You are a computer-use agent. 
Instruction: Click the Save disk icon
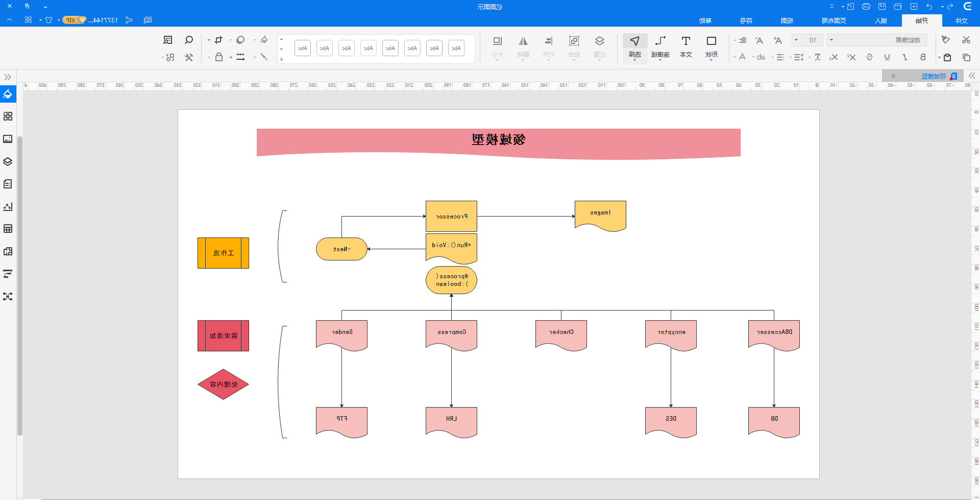point(881,7)
